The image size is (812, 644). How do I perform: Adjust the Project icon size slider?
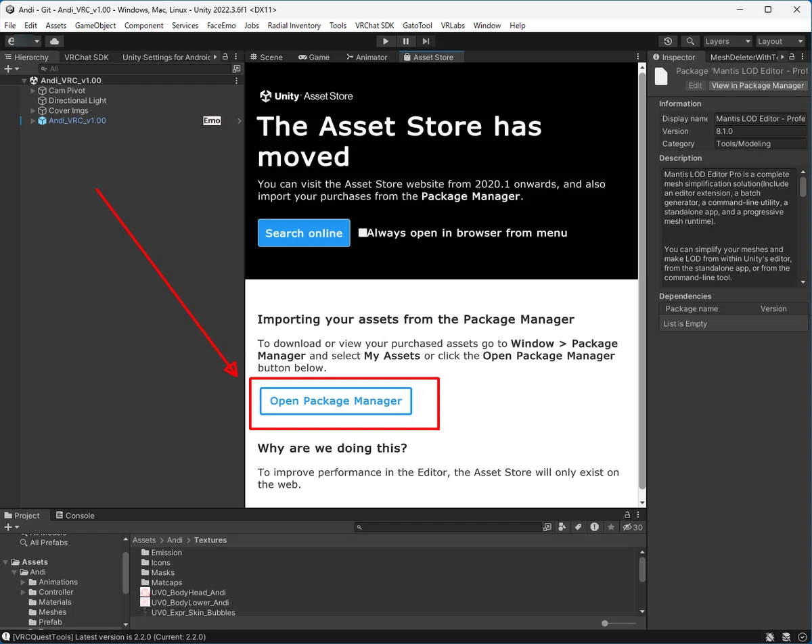point(618,623)
